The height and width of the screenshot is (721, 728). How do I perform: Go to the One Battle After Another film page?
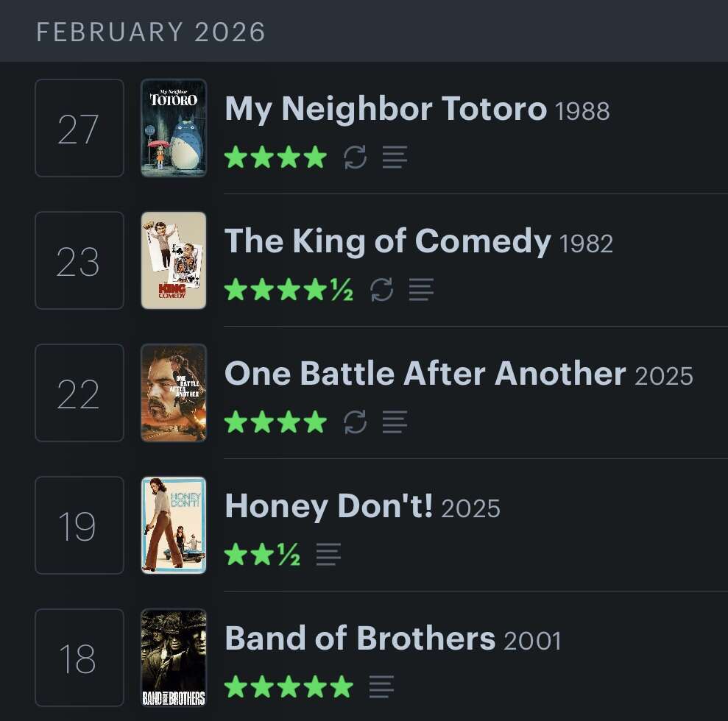click(x=425, y=374)
